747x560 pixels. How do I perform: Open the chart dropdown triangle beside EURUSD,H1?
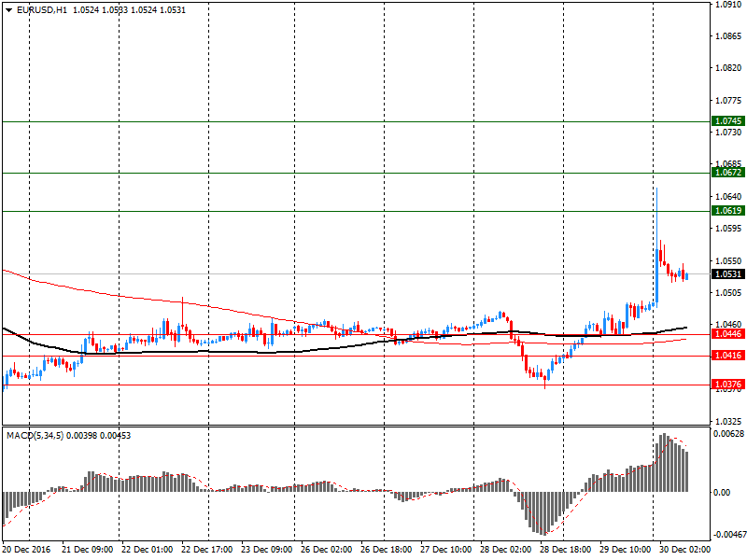click(x=8, y=10)
